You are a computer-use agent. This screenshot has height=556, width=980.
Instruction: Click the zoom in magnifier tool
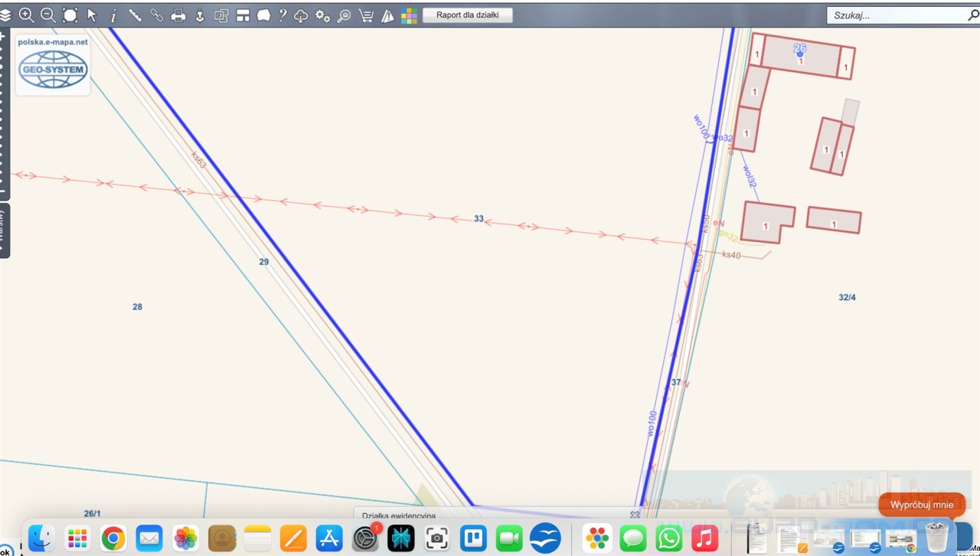[26, 15]
